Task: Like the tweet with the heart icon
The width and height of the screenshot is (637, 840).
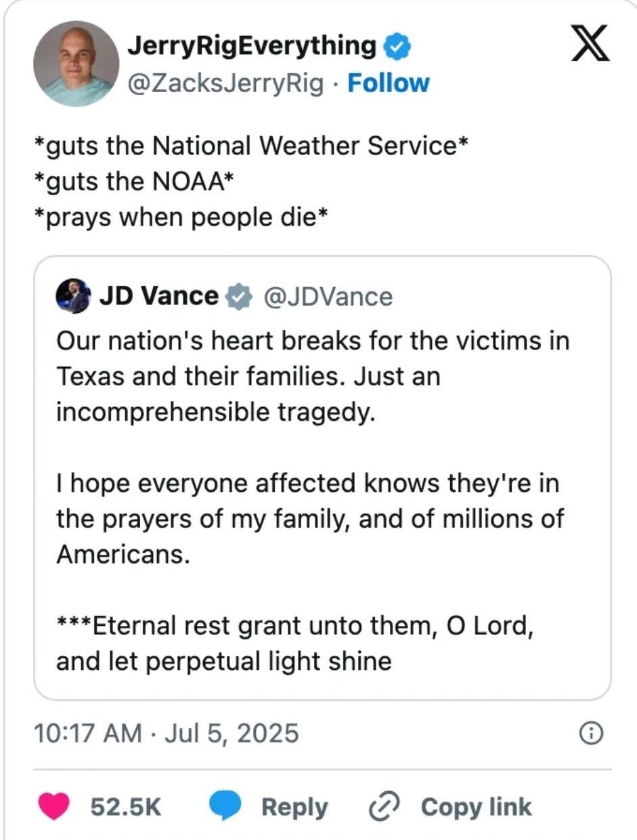Action: (60, 807)
